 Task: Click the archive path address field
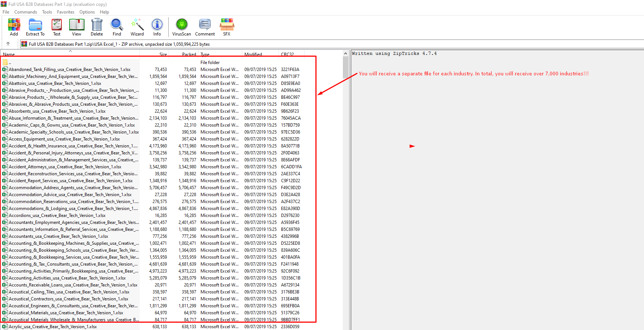331,44
